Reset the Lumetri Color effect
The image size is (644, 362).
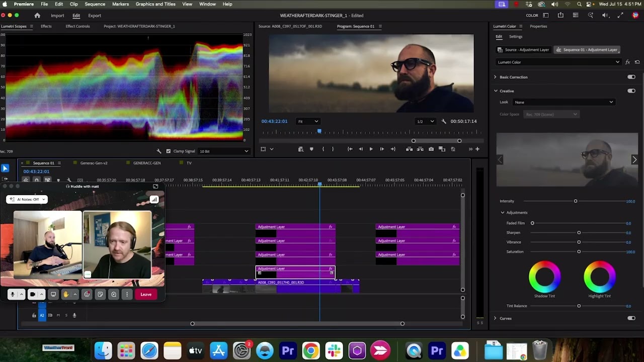[637, 62]
